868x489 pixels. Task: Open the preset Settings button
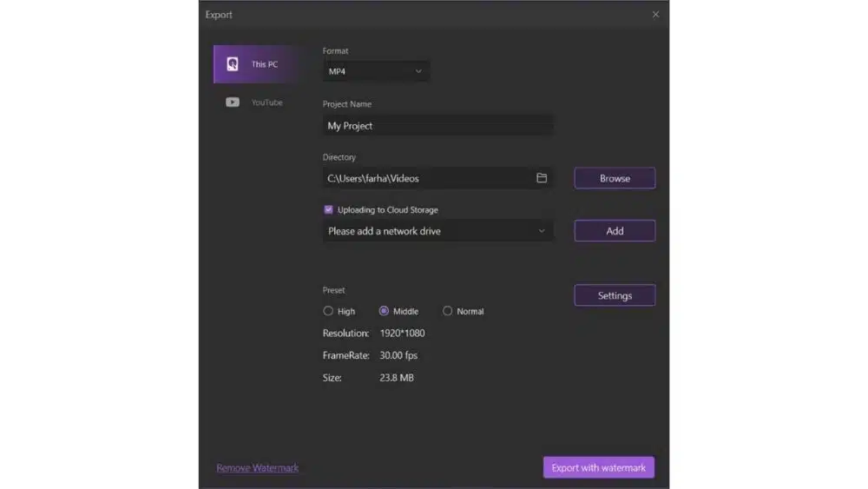(x=615, y=295)
